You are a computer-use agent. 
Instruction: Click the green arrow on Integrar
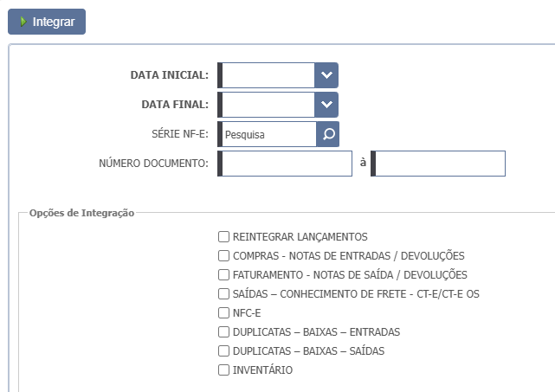click(23, 22)
